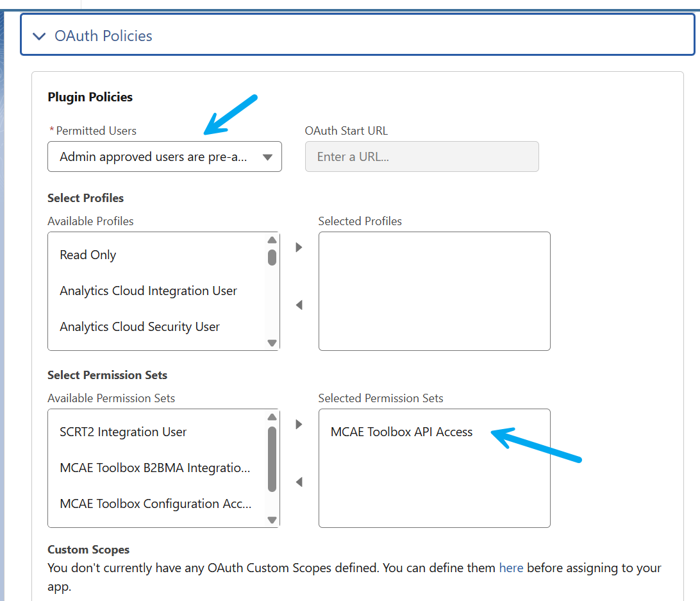The height and width of the screenshot is (601, 700).
Task: Click the up arrow of the Available Profiles scrollbar
Action: [272, 240]
